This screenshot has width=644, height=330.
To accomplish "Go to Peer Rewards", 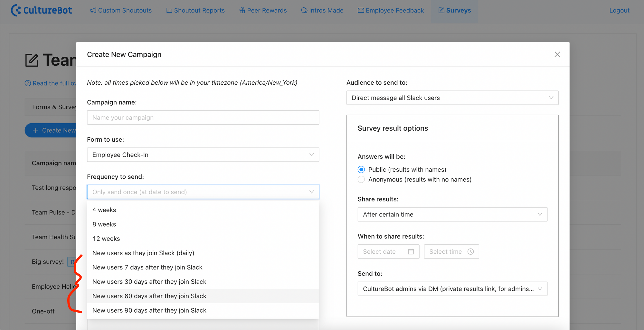I will tap(263, 10).
